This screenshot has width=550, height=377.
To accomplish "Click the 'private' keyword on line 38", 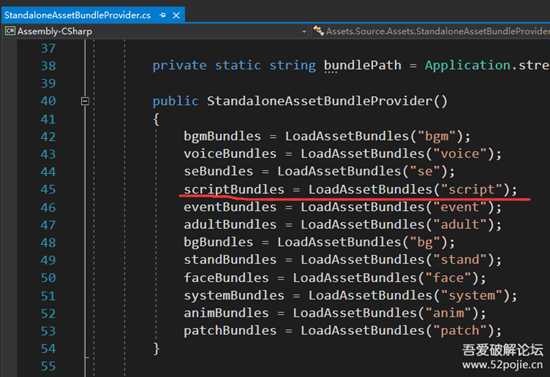I will click(x=180, y=66).
